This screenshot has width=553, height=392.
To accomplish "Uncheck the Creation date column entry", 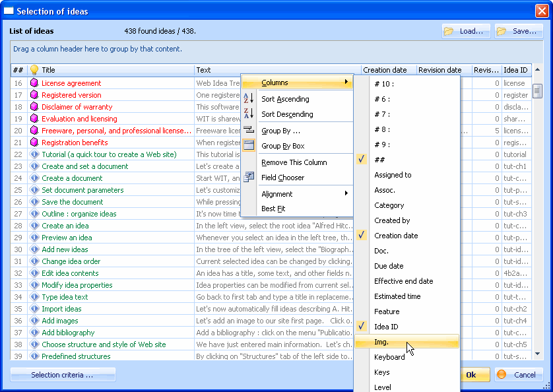I will (x=361, y=234).
